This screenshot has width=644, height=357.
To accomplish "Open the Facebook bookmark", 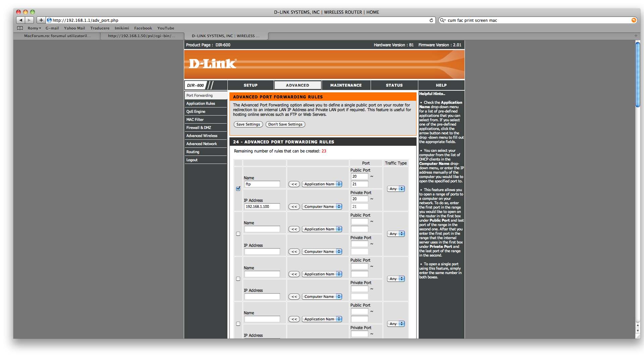I will pyautogui.click(x=143, y=28).
